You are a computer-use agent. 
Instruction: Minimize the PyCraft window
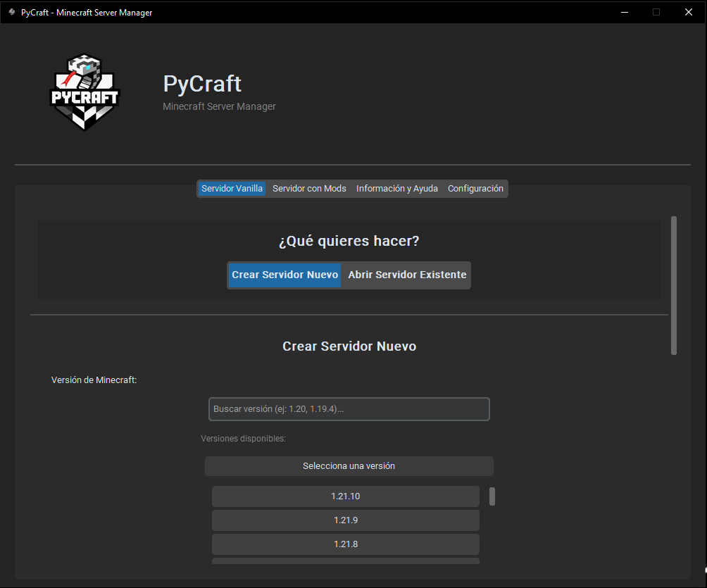pyautogui.click(x=624, y=12)
